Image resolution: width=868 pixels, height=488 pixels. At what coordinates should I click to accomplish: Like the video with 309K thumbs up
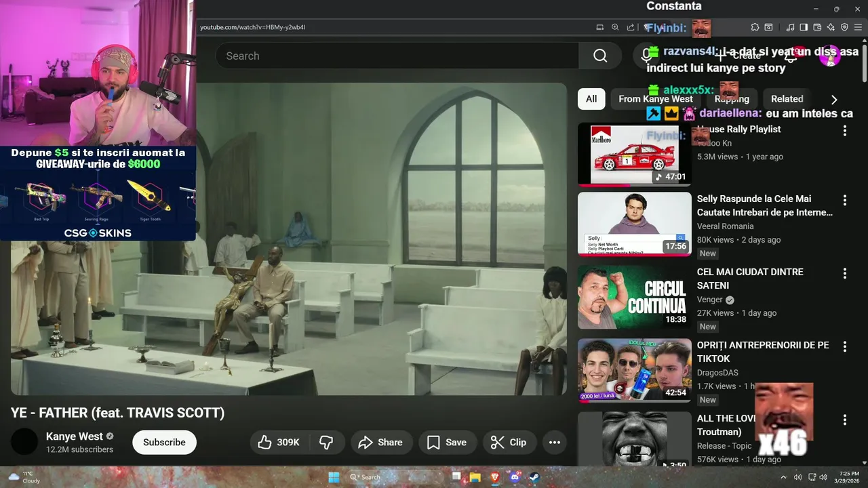(x=279, y=443)
